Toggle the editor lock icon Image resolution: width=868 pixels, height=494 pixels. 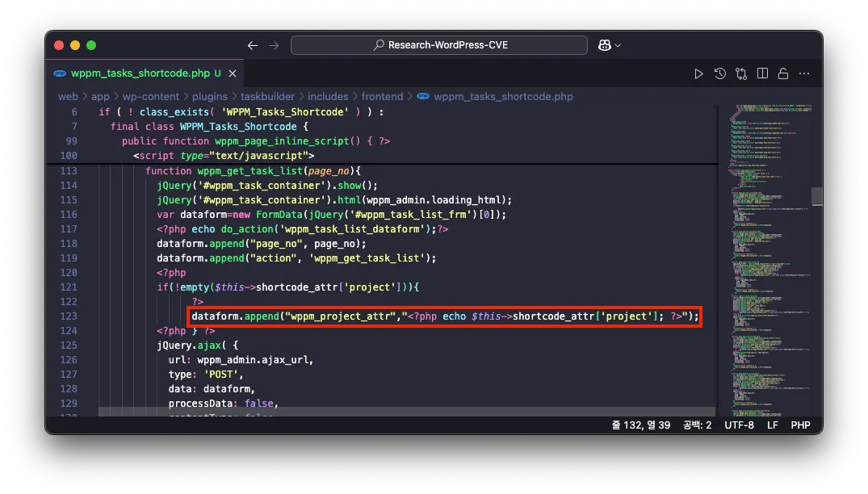click(x=782, y=73)
